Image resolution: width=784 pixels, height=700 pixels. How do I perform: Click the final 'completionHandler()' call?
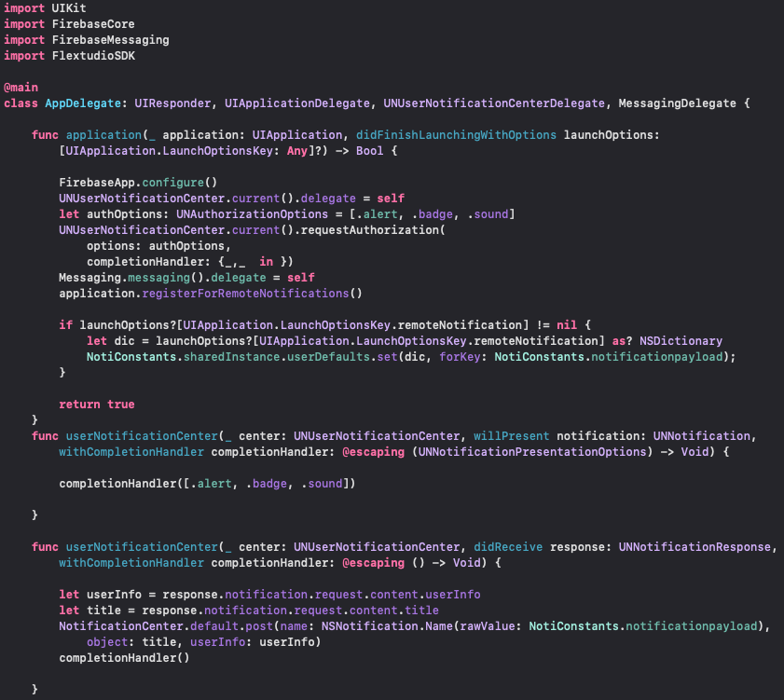point(125,658)
